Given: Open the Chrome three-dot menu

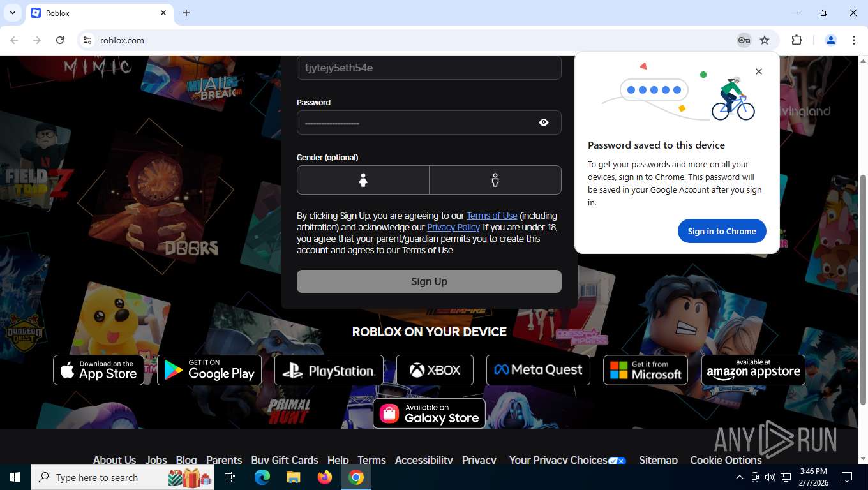Looking at the screenshot, I should [854, 40].
